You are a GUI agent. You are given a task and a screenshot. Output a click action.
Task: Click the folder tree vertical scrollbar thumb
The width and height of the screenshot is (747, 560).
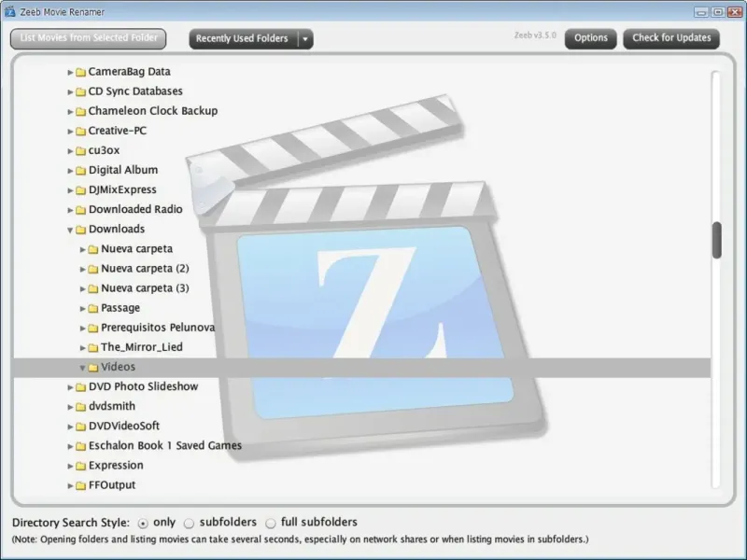click(x=716, y=241)
